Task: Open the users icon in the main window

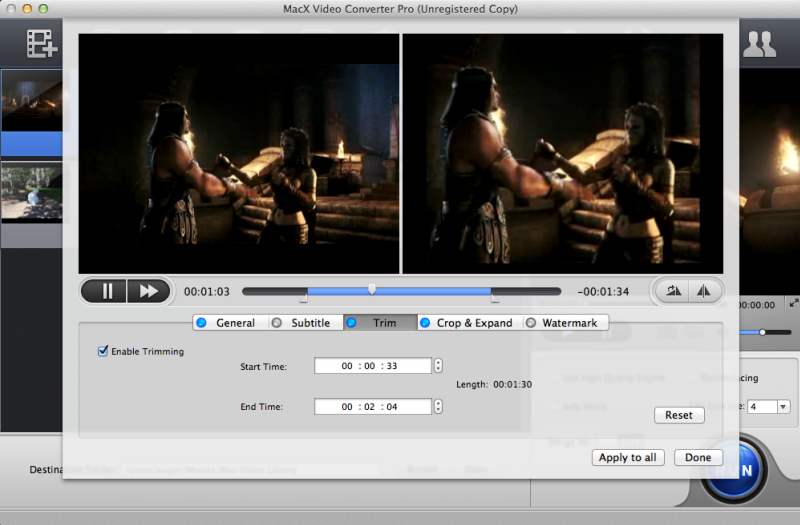Action: tap(759, 44)
